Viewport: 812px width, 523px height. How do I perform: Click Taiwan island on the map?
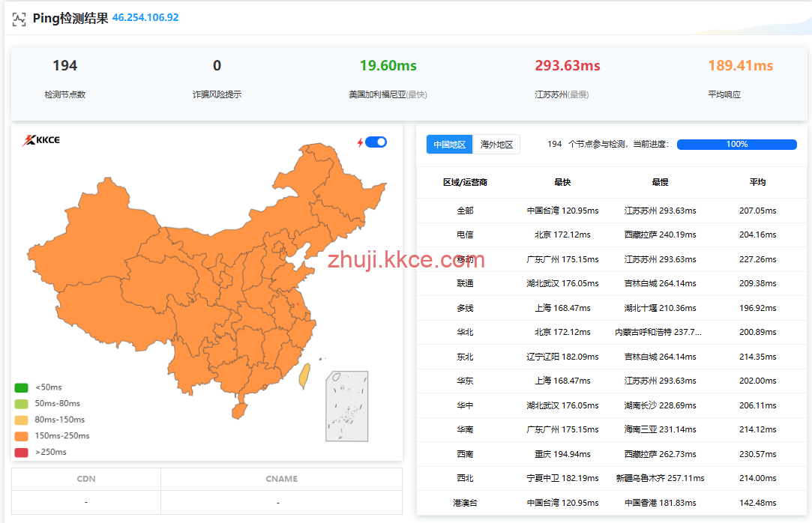click(304, 376)
